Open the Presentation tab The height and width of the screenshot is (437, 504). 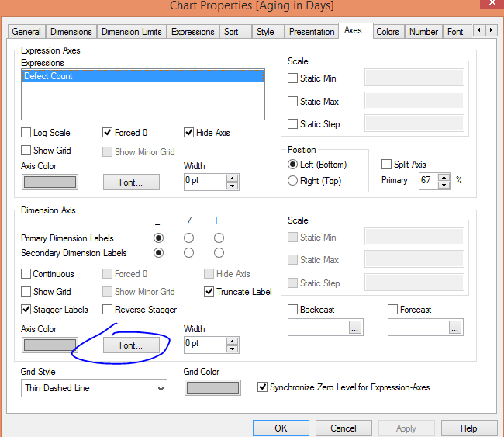[312, 32]
